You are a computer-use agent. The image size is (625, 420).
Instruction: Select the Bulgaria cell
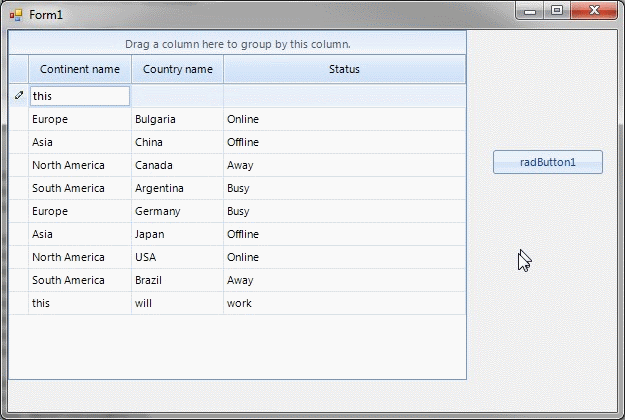point(178,119)
